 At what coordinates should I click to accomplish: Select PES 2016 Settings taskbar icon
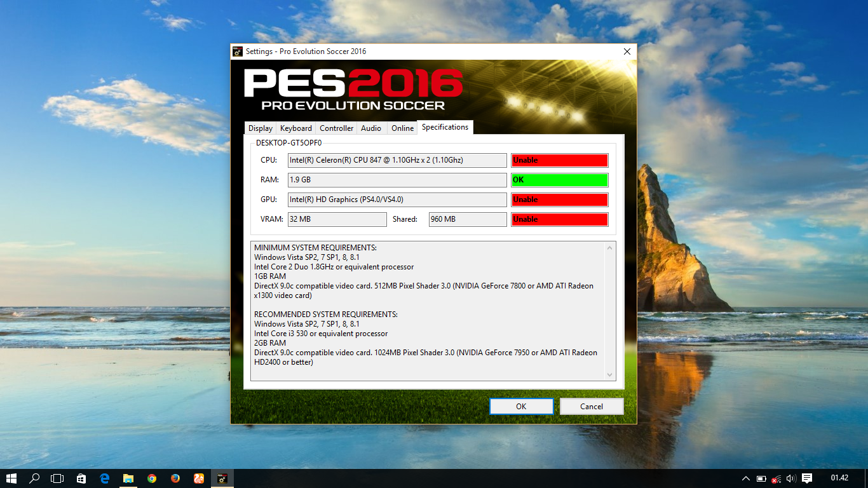coord(222,478)
